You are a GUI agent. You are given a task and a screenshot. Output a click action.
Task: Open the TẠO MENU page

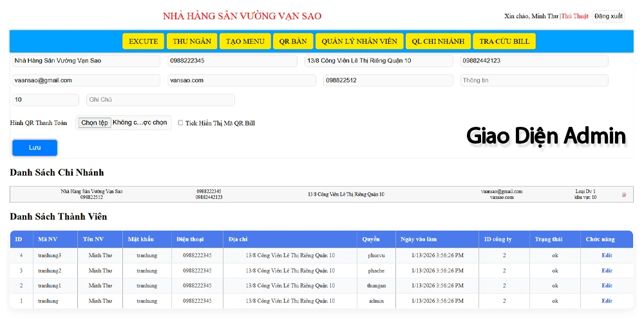(x=245, y=41)
